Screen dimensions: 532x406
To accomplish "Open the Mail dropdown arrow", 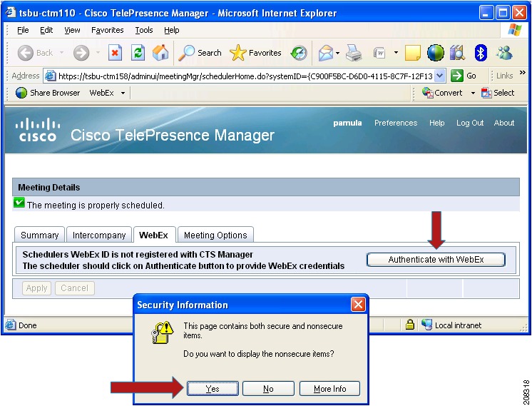I will [337, 53].
